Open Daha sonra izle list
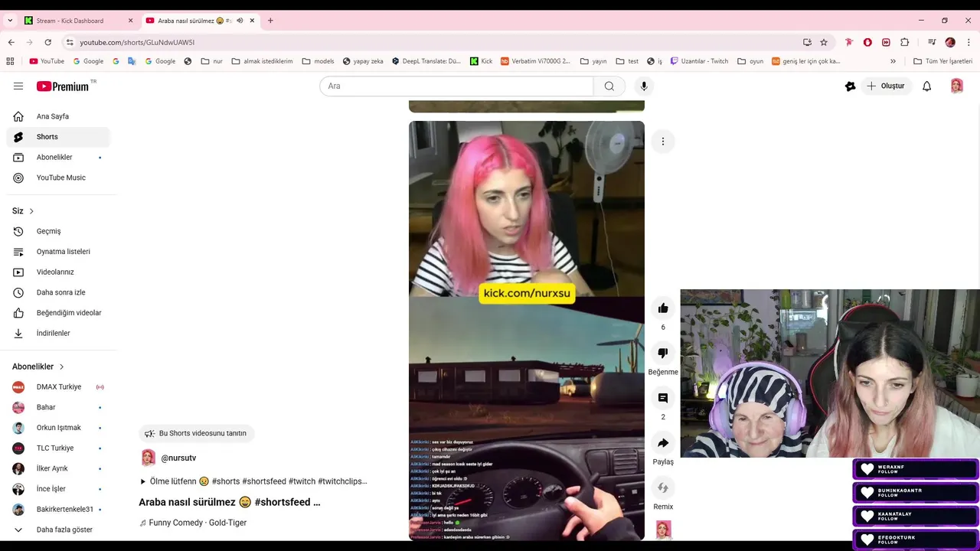 point(58,292)
